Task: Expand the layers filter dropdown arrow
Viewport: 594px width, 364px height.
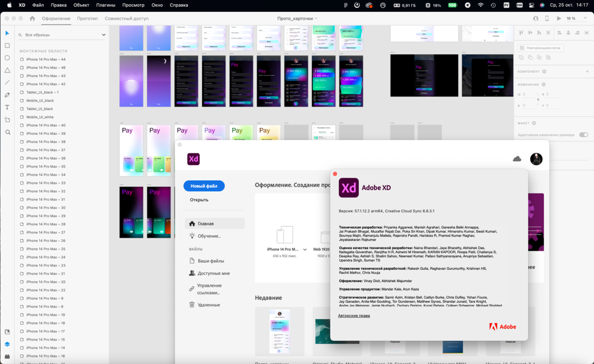Action: 104,35
